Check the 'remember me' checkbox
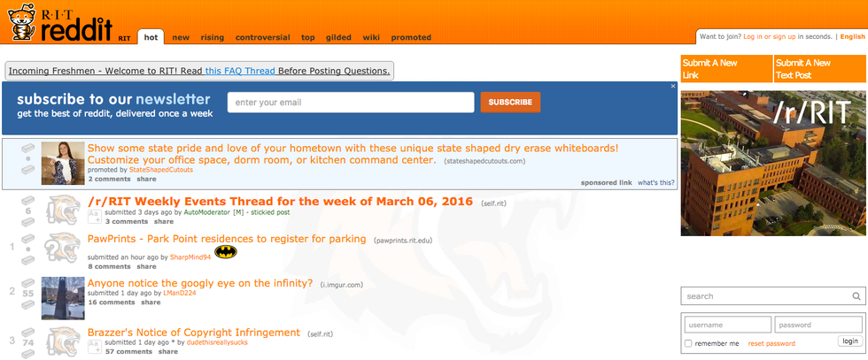868x360 pixels. pyautogui.click(x=688, y=343)
